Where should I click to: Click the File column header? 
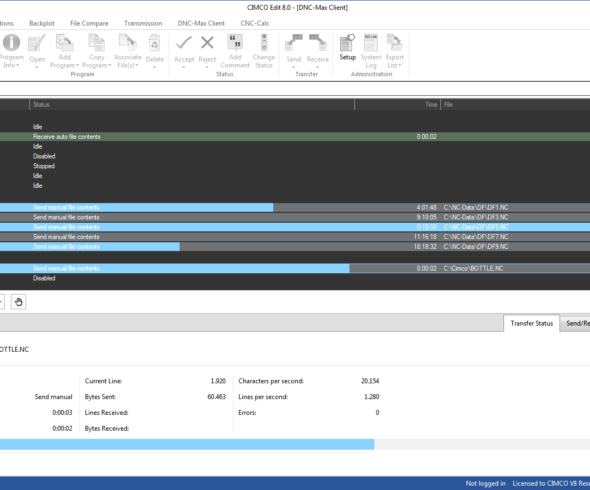click(x=515, y=105)
